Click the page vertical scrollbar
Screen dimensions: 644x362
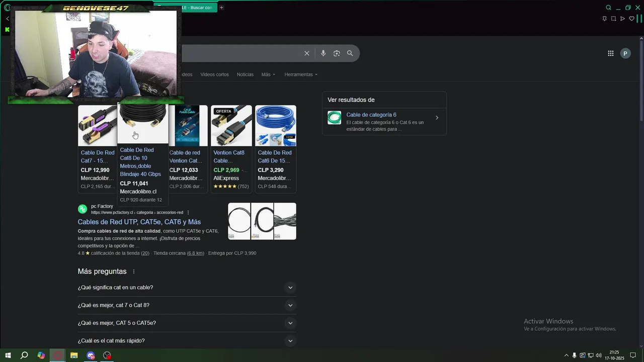pyautogui.click(x=641, y=80)
